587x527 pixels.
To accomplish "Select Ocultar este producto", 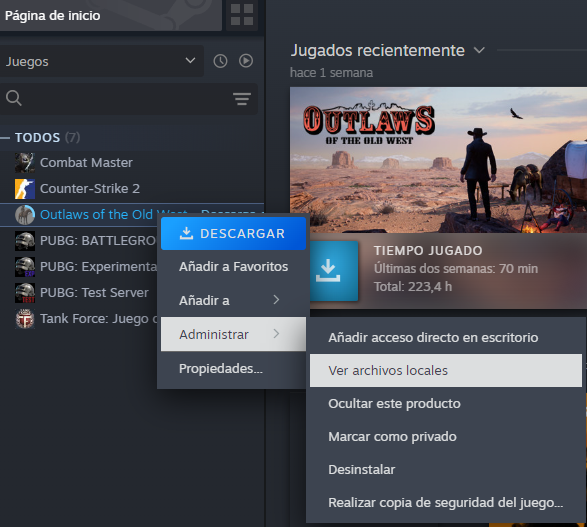I will (x=445, y=403).
